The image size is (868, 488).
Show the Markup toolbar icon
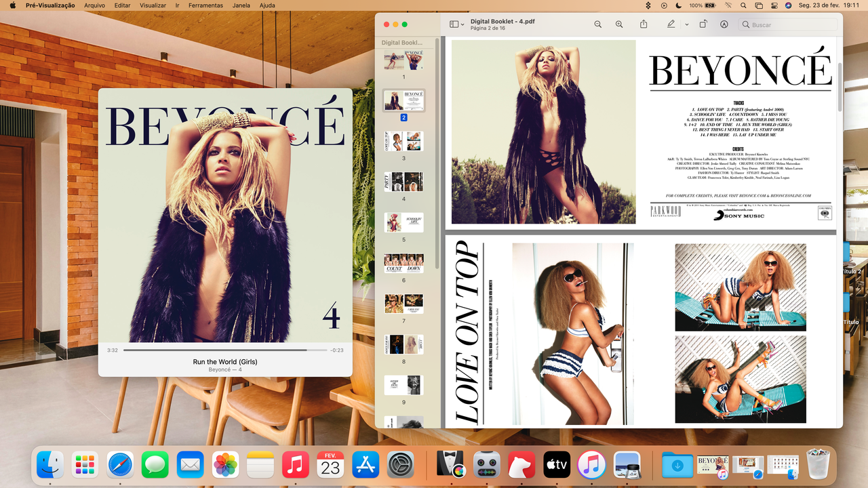pos(724,24)
